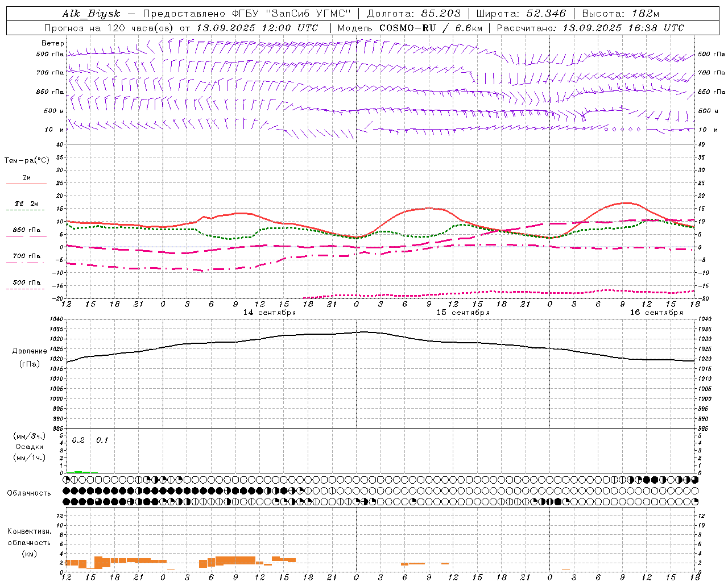Click the 10 м wind level label on left
The height and width of the screenshot is (582, 728).
[55, 130]
